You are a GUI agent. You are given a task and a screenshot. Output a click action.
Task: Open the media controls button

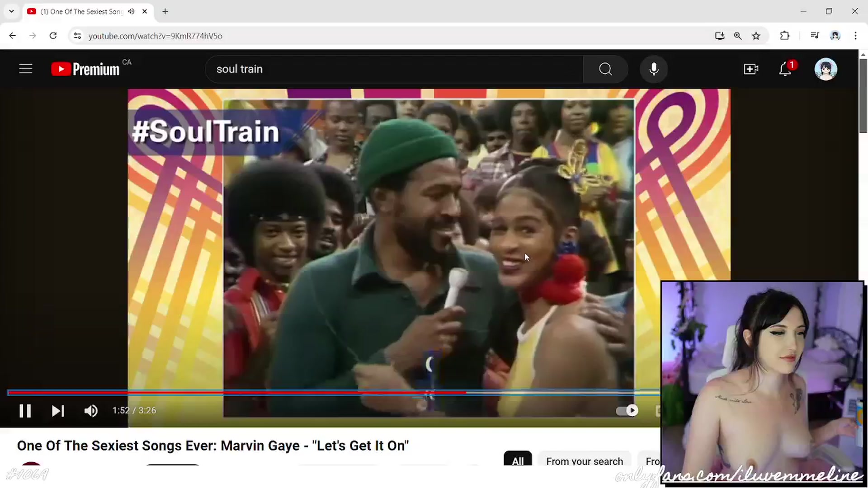(x=815, y=36)
